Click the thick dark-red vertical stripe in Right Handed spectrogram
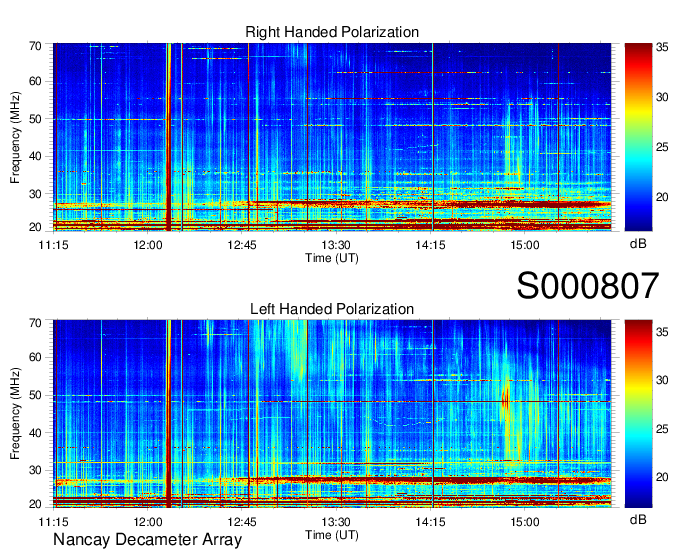Viewport: 680px width, 552px height. click(x=169, y=137)
